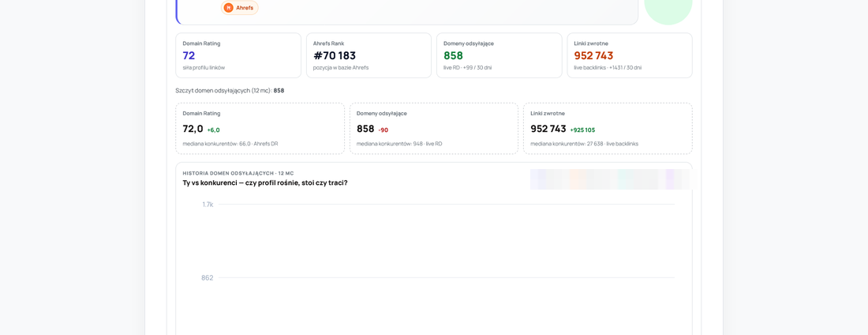
Task: Click 'live backlinks · +1431 / 30 dni' caption
Action: (x=608, y=68)
